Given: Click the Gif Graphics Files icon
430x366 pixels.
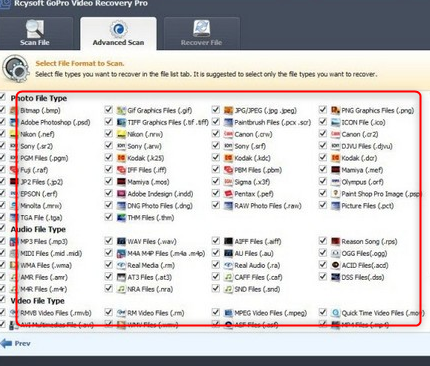Looking at the screenshot, I should point(121,110).
